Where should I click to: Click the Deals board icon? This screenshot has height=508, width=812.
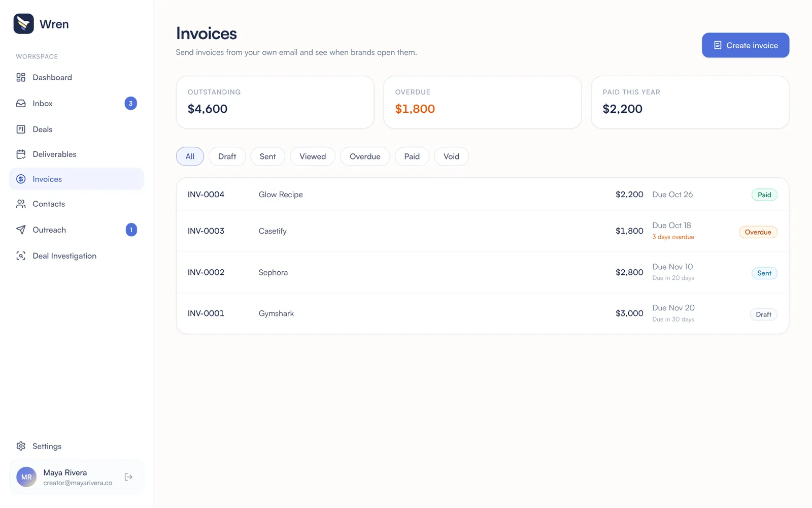(21, 129)
